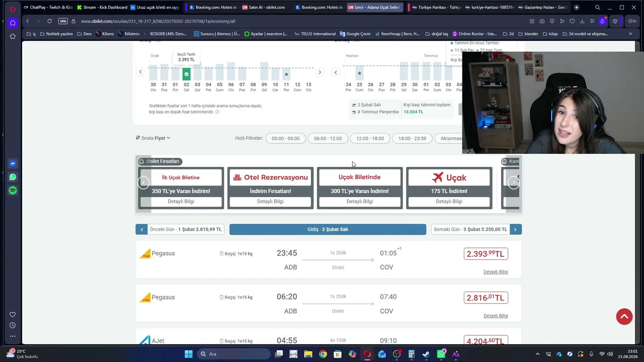Open the heart icon in Opera sidebar
The width and height of the screenshot is (644, 362).
[13, 315]
